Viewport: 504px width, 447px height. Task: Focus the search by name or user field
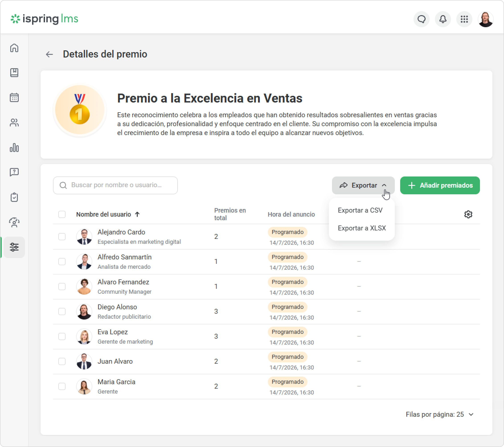[x=115, y=185]
